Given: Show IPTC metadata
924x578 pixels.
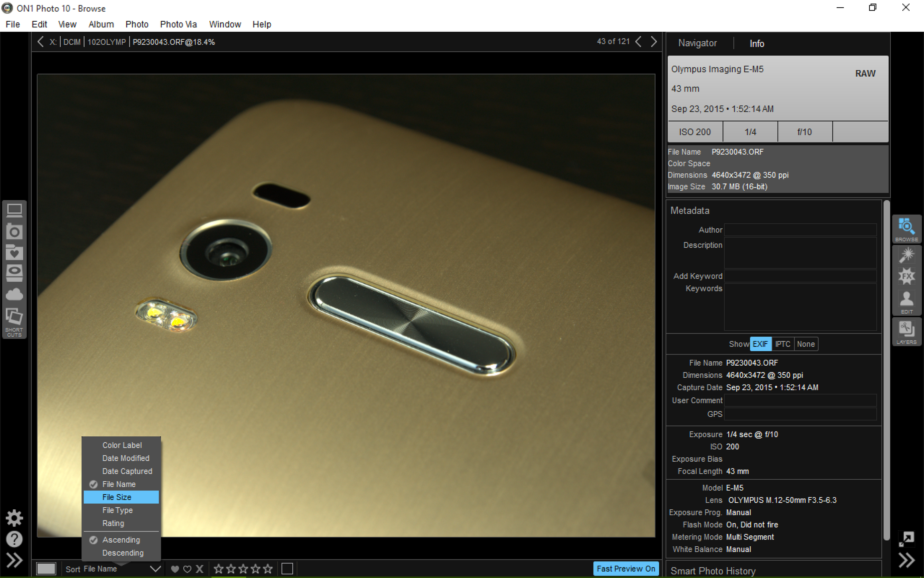Looking at the screenshot, I should [782, 344].
